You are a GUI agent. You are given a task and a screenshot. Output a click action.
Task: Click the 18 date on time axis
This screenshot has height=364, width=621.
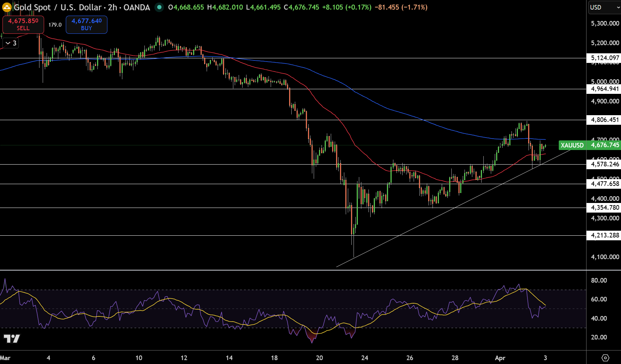click(x=274, y=358)
